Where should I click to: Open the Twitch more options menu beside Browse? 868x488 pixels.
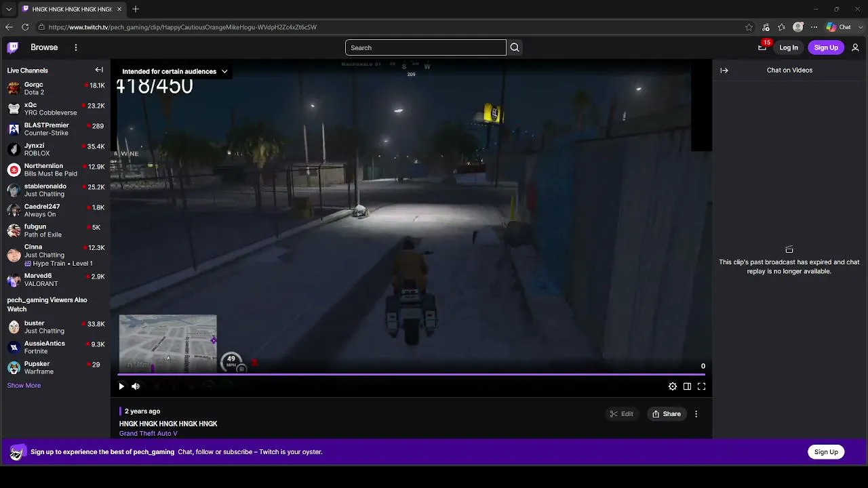coord(76,47)
